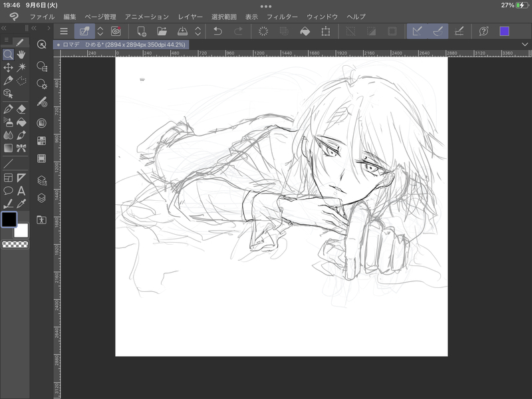Select the transparent checkered color
532x399 pixels.
click(x=15, y=244)
